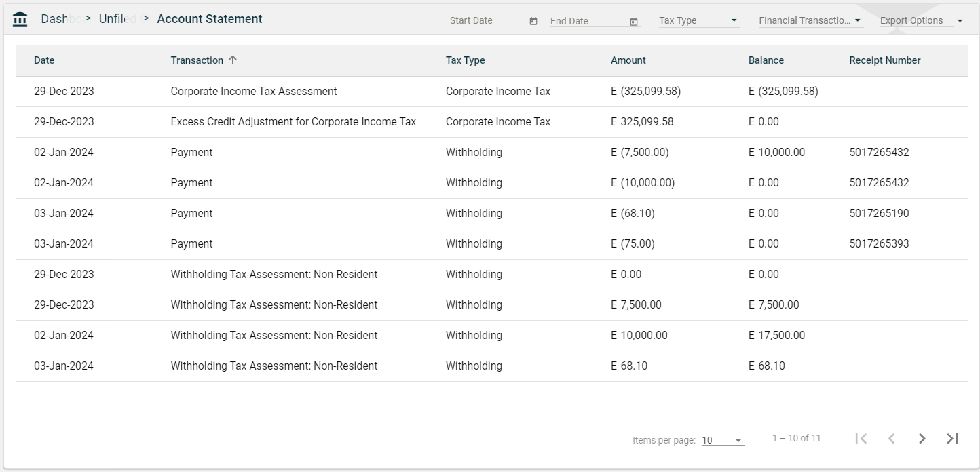Sort by the Receipt Number column header
This screenshot has width=980, height=472.
(884, 60)
